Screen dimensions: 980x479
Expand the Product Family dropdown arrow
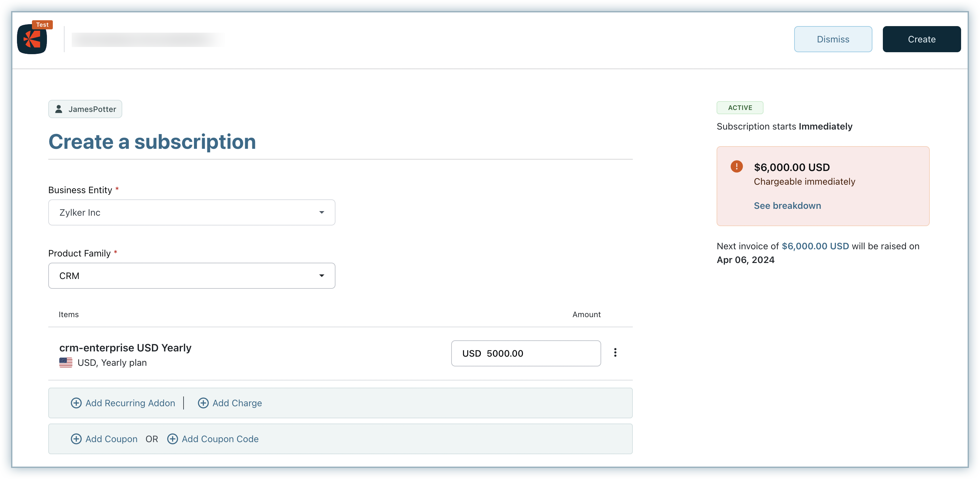(321, 276)
